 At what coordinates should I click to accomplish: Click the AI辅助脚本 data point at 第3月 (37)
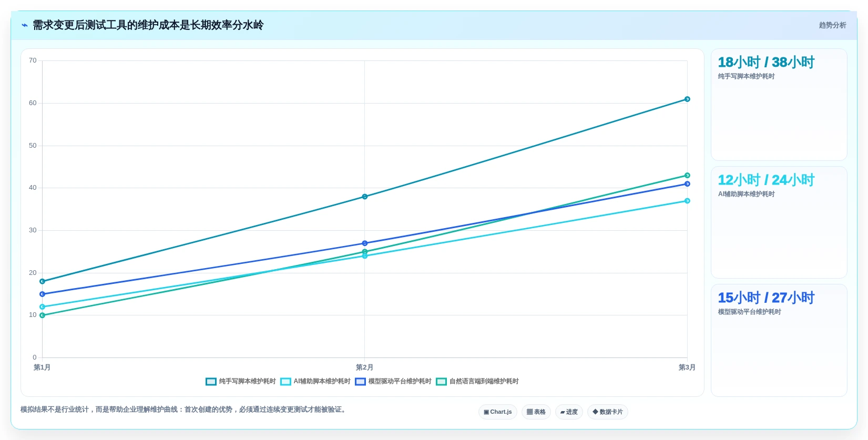[687, 201]
